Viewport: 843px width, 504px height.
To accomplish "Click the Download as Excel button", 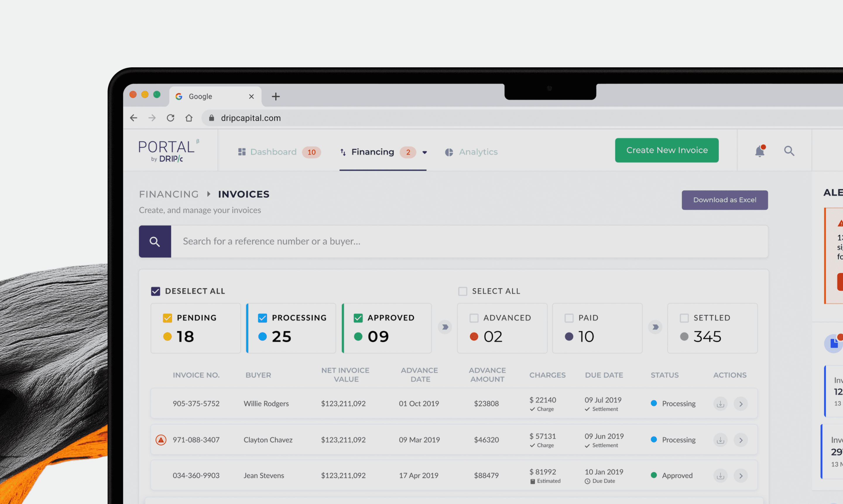I will click(724, 200).
